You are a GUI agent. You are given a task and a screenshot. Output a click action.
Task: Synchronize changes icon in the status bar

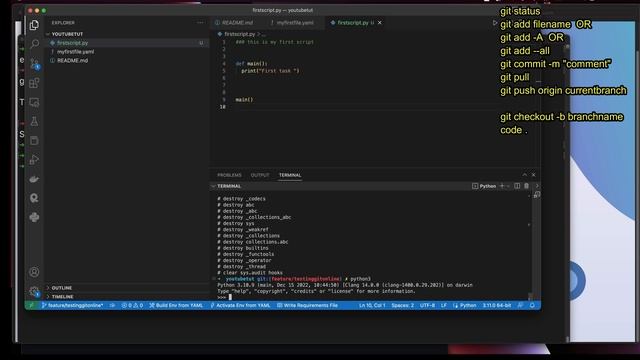coord(112,305)
